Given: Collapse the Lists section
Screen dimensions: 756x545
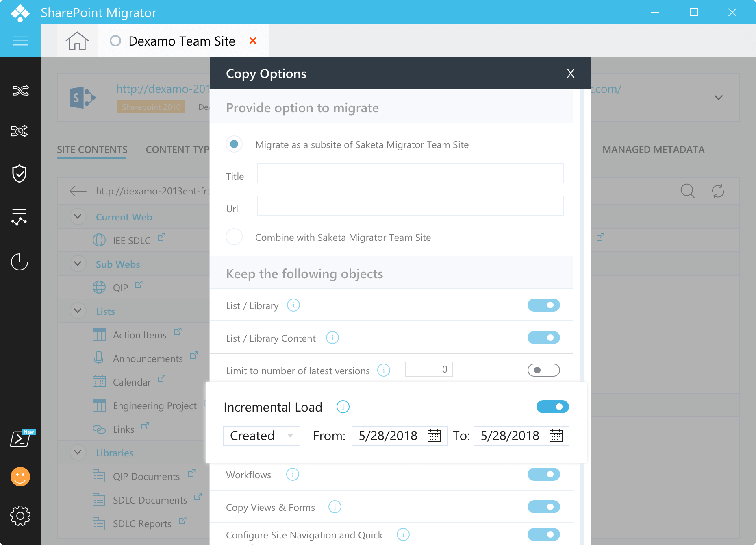Looking at the screenshot, I should tap(78, 311).
